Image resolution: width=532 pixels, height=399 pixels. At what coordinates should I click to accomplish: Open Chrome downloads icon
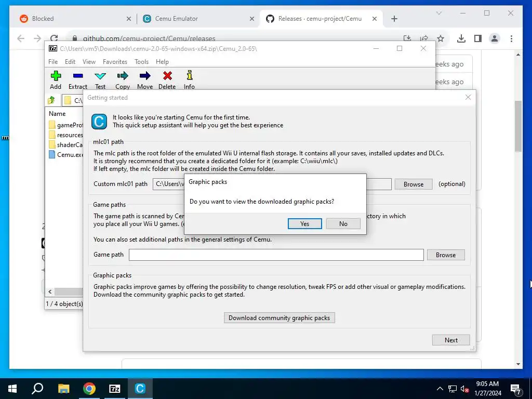461,38
